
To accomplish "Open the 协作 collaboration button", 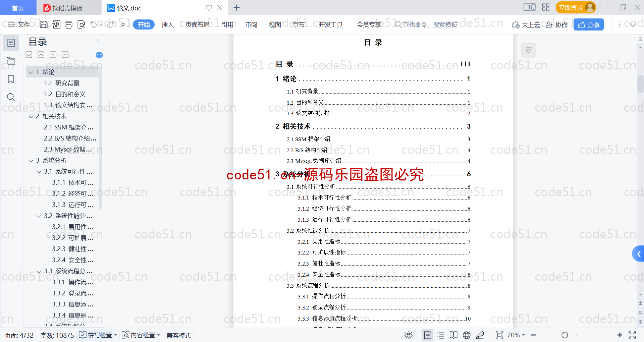I will point(556,25).
